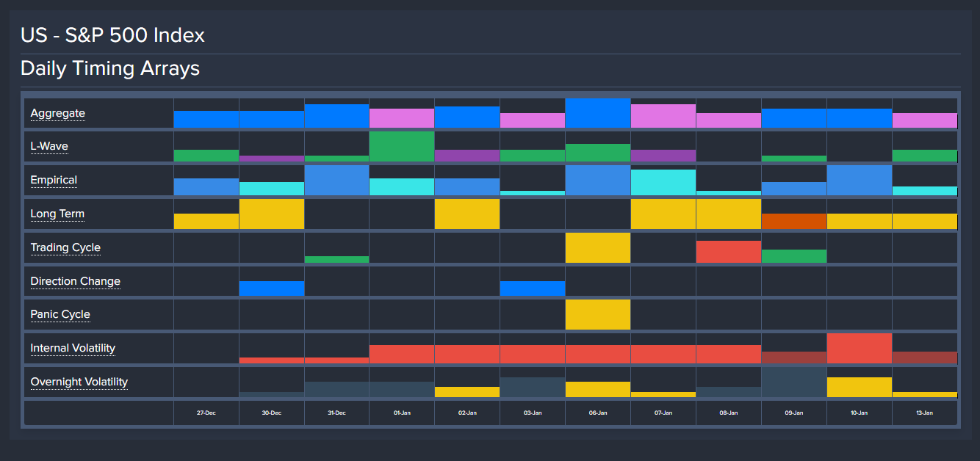Click the small green Trading Cycle bar on 31-Dec

pos(336,259)
